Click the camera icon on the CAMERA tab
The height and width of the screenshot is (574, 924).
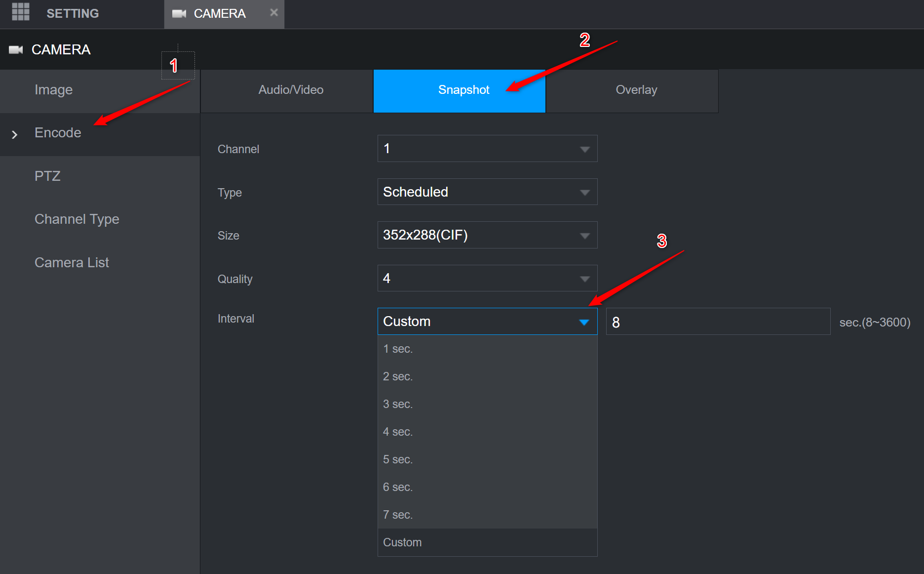point(180,13)
